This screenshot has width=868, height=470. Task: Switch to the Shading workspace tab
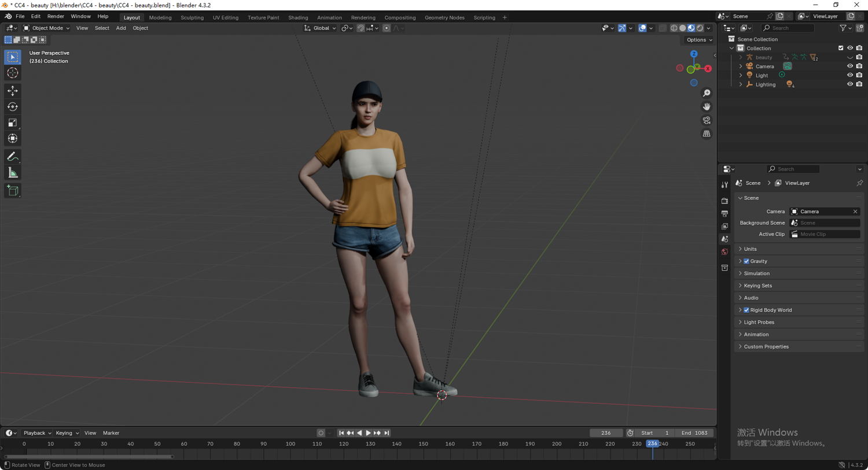point(298,17)
